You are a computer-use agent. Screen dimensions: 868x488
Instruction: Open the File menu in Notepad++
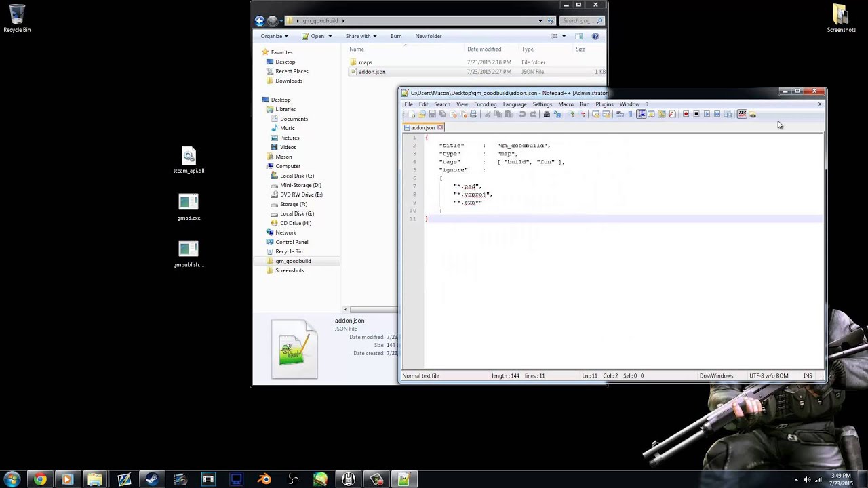tap(408, 104)
